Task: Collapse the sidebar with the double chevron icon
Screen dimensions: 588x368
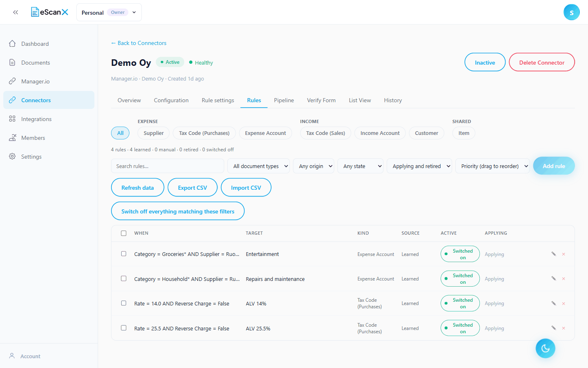Action: [16, 12]
